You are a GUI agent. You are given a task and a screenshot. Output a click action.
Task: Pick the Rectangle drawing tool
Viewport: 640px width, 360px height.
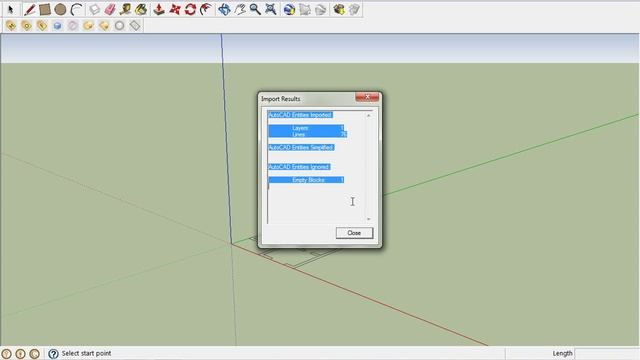pyautogui.click(x=44, y=9)
